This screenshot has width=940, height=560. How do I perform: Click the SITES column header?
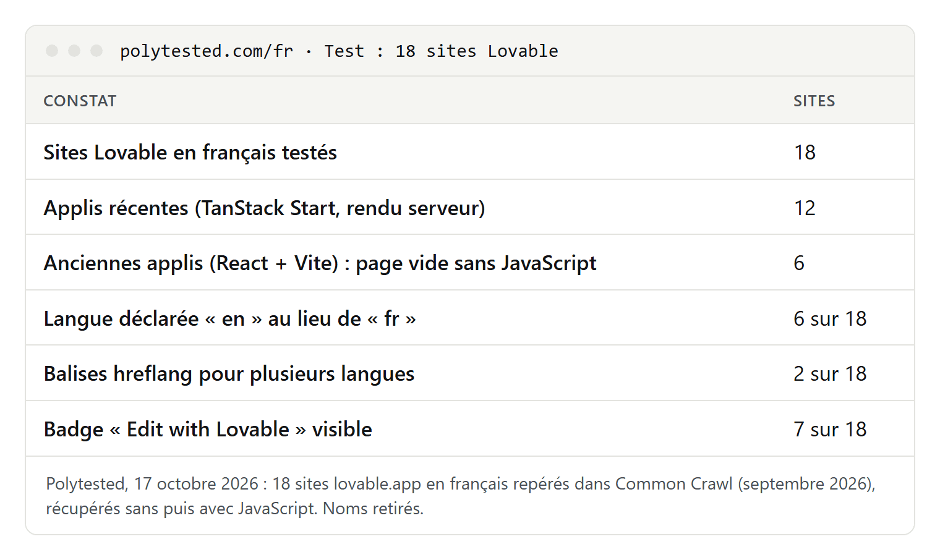pos(814,101)
